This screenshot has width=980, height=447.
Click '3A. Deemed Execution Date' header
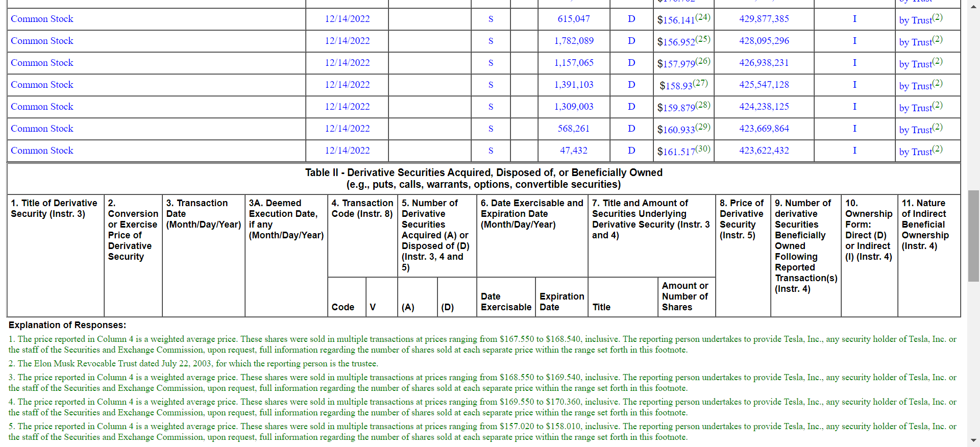(286, 219)
